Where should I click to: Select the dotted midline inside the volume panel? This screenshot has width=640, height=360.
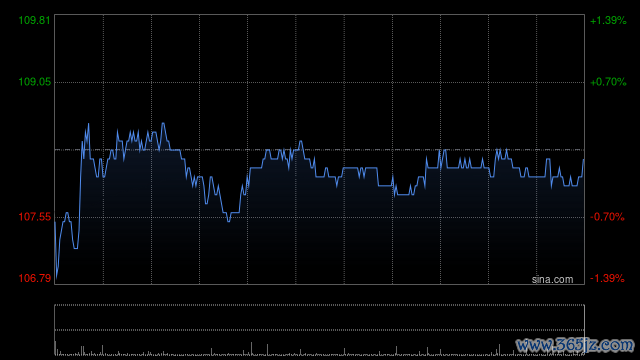click(x=320, y=330)
